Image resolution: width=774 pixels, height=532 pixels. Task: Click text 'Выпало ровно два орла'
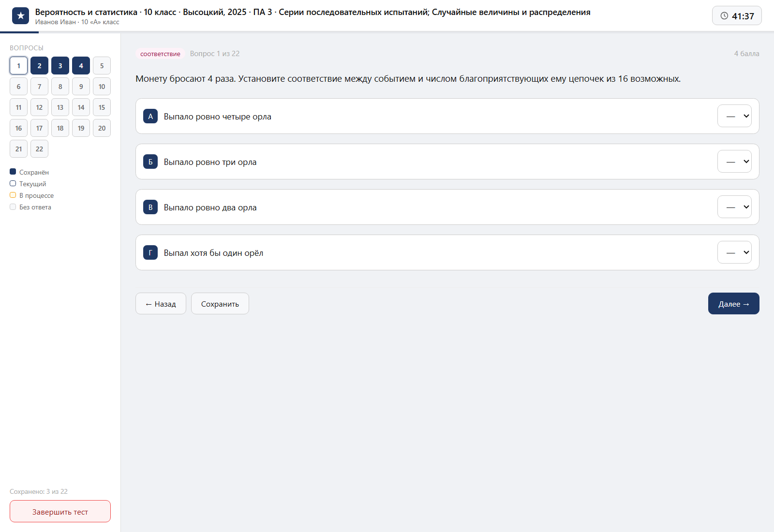(210, 207)
